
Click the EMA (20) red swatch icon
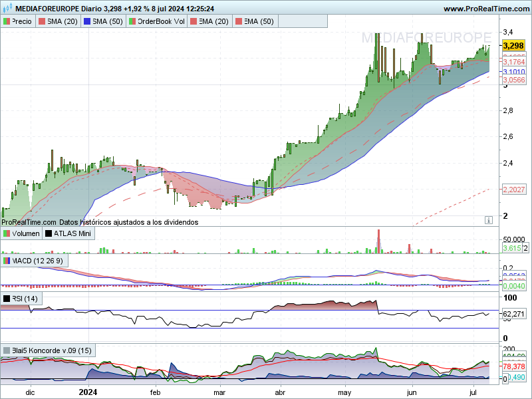(x=194, y=21)
